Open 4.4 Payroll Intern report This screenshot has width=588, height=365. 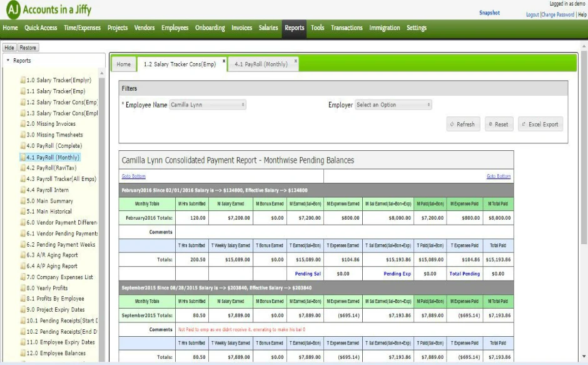[48, 190]
